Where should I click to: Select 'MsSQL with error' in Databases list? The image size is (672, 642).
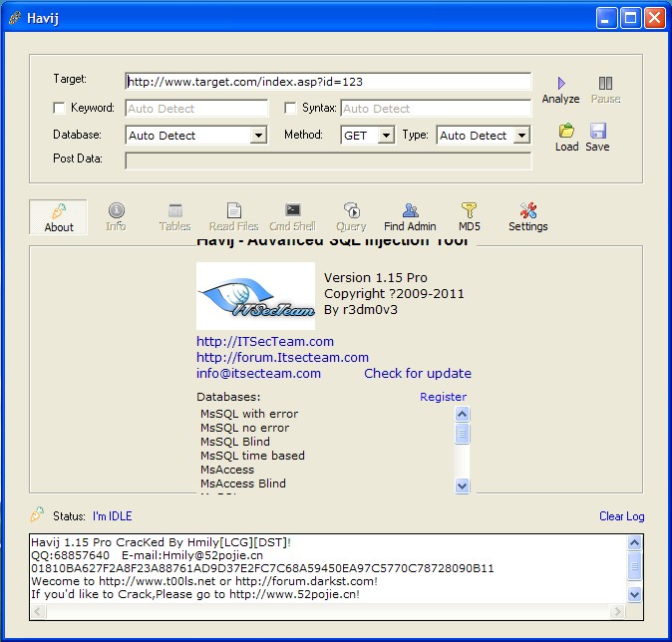pos(249,414)
